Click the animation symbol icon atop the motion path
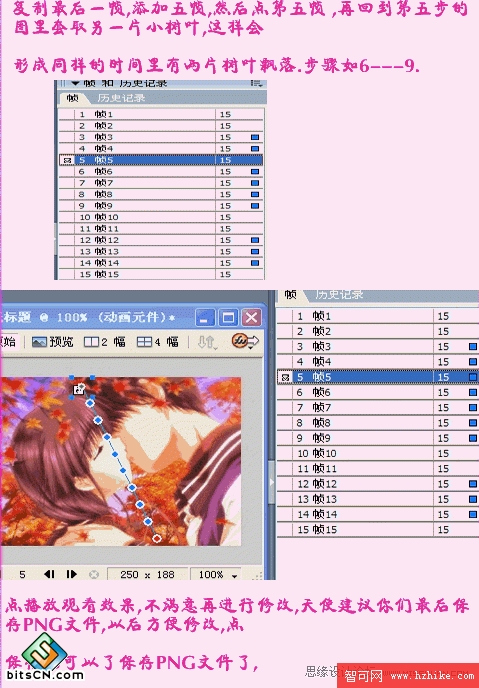 [x=79, y=389]
